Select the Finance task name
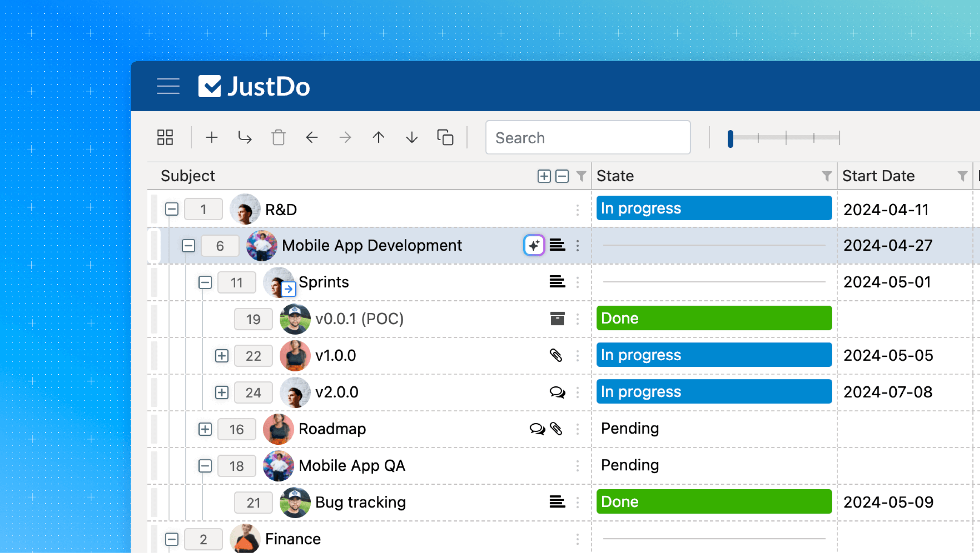980x553 pixels. pyautogui.click(x=293, y=539)
